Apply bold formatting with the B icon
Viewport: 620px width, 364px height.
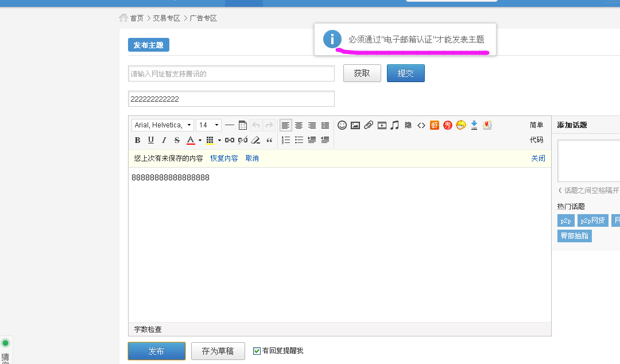[x=137, y=140]
